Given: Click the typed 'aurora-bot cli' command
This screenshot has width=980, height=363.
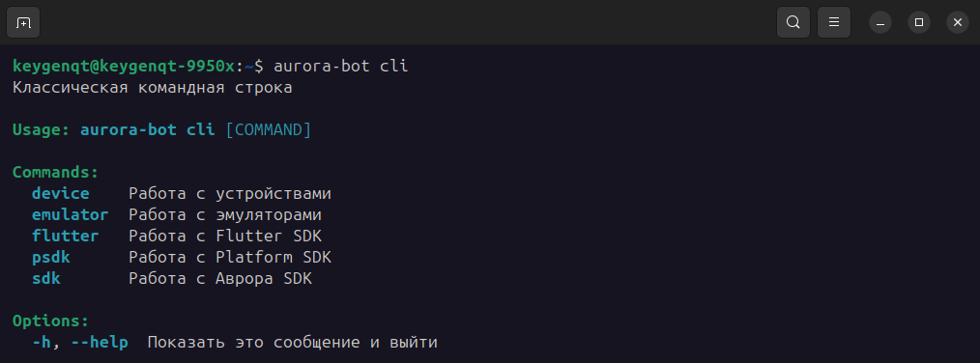Looking at the screenshot, I should (x=341, y=66).
